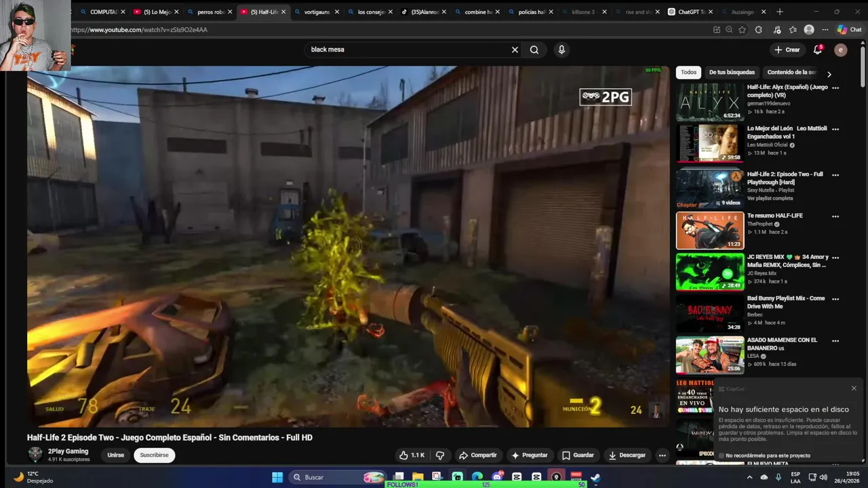Viewport: 868px width, 488px height.
Task: Open the 2Play Gaming channel avatar
Action: coord(35,455)
